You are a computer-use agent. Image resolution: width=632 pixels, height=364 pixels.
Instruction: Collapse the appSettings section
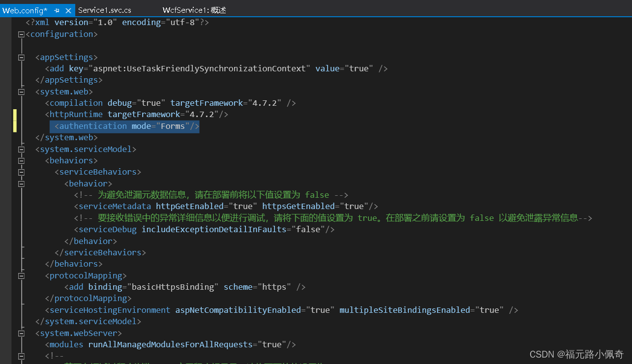pyautogui.click(x=21, y=58)
